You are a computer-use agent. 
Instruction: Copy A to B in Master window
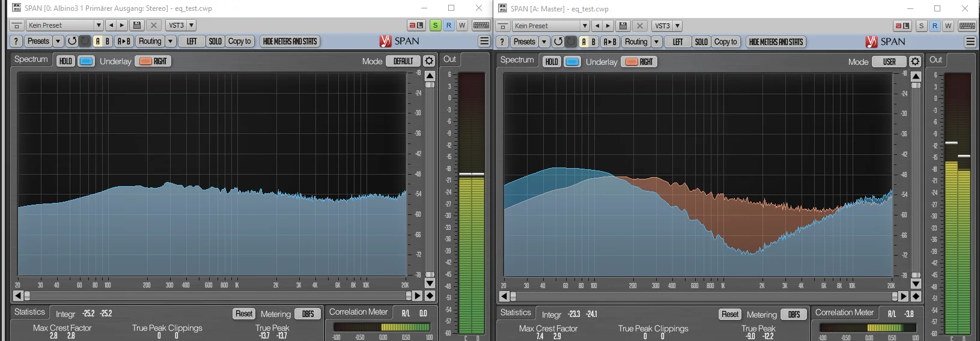pos(609,42)
